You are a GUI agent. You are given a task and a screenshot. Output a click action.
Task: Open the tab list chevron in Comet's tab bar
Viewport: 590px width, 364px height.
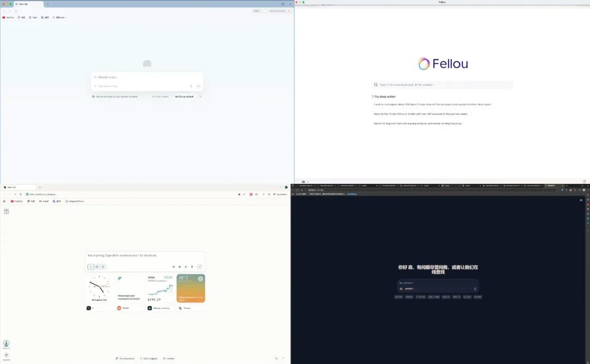280,187
